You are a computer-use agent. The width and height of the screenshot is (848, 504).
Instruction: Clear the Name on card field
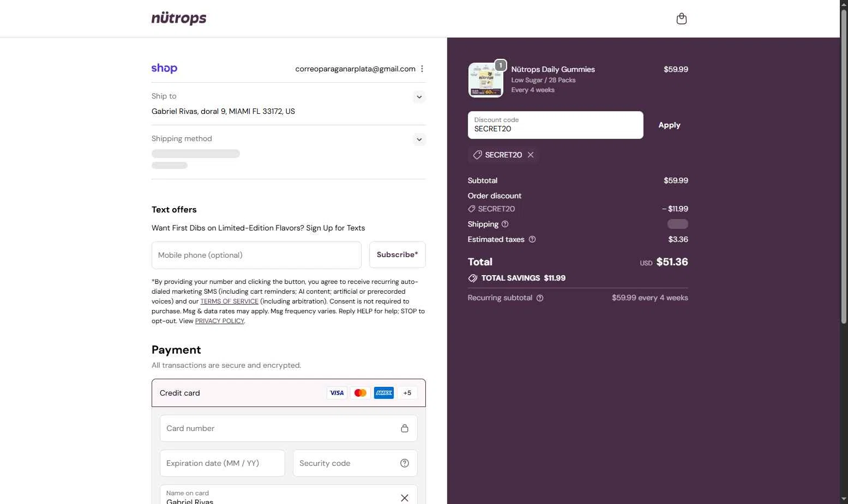pyautogui.click(x=405, y=498)
